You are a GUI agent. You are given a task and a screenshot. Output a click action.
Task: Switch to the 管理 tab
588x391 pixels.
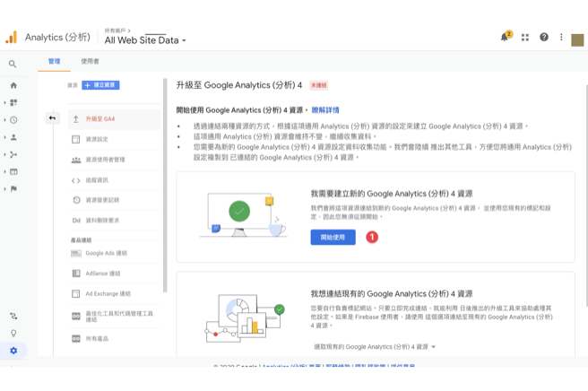click(54, 61)
